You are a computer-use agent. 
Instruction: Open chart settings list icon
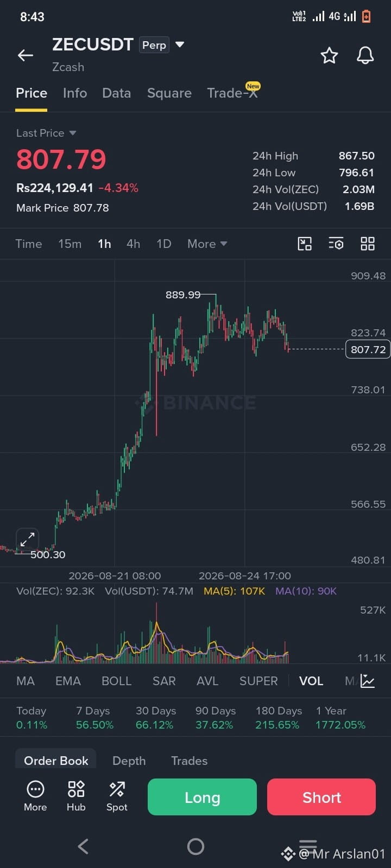[x=336, y=244]
